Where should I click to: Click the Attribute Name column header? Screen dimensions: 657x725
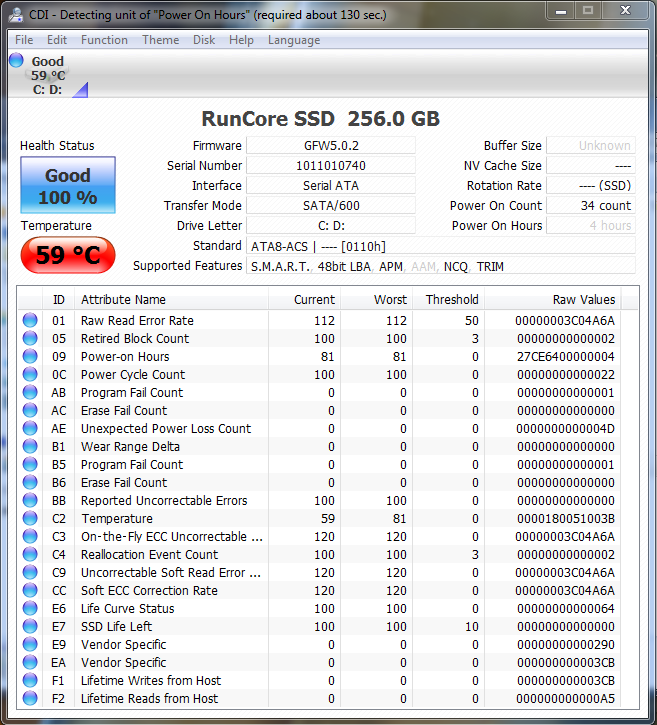(x=123, y=299)
